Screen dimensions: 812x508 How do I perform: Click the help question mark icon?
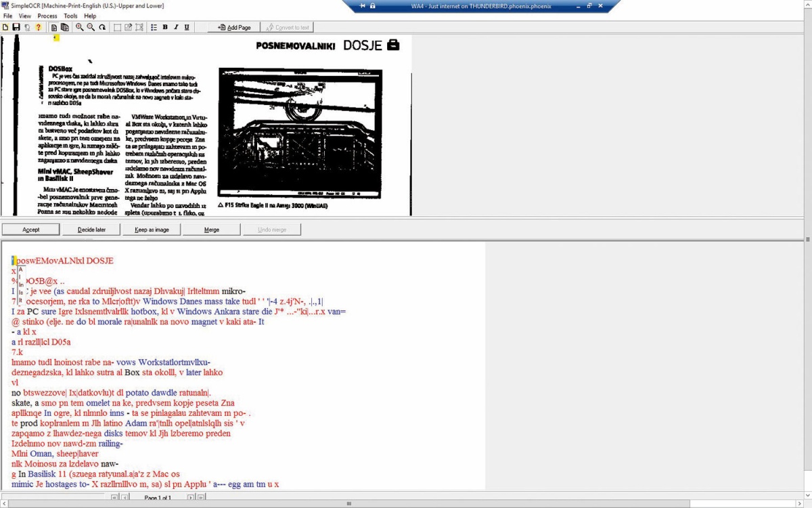[38, 27]
